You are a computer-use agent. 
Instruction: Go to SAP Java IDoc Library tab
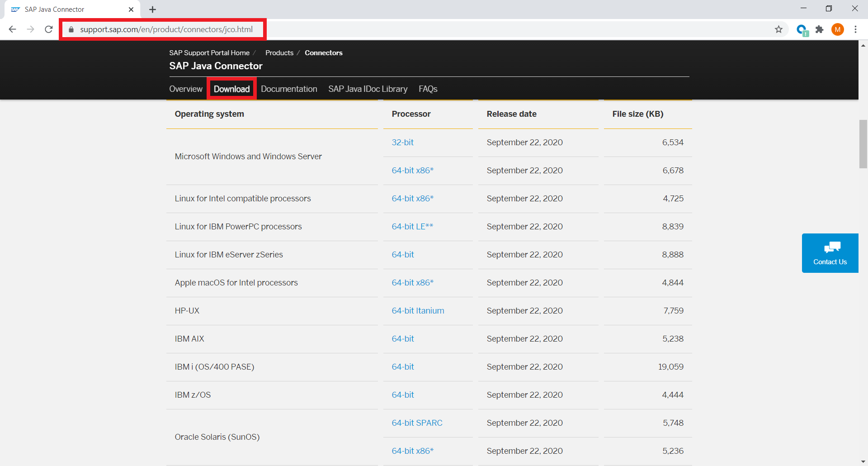[x=368, y=89]
